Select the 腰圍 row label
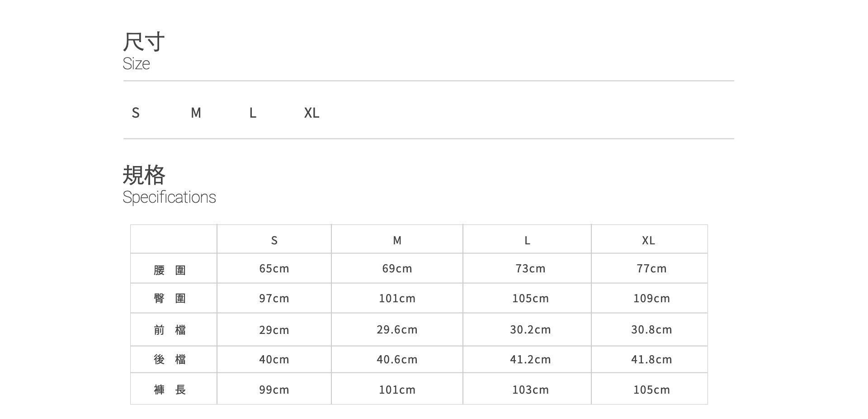The height and width of the screenshot is (419, 868). pyautogui.click(x=170, y=270)
